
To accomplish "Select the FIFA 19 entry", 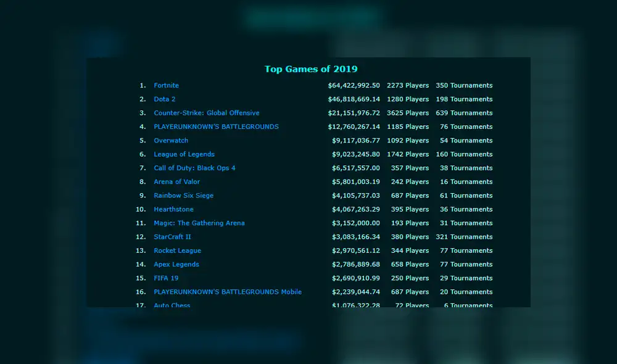I will (x=165, y=278).
